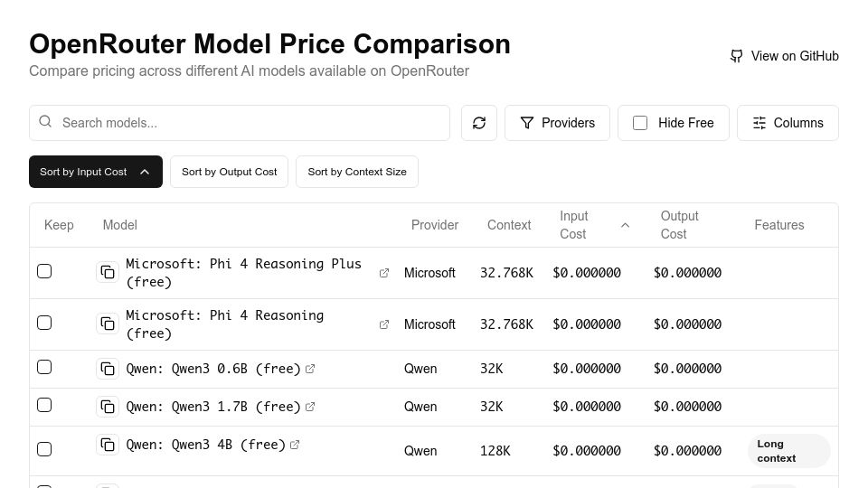Image resolution: width=868 pixels, height=488 pixels.
Task: Click the $0.000000 input cost for Qwen3 4B
Action: [587, 451]
